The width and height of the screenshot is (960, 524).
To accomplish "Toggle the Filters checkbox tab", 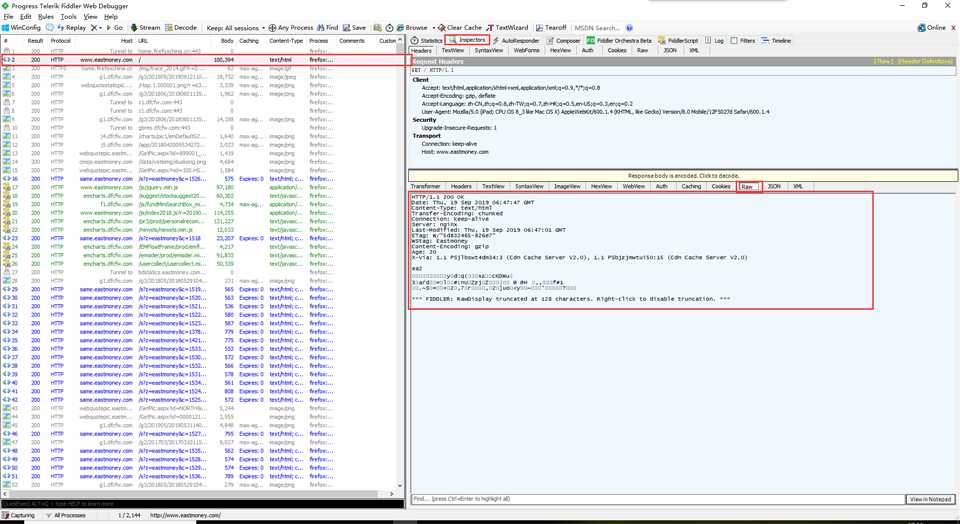I will pos(743,40).
